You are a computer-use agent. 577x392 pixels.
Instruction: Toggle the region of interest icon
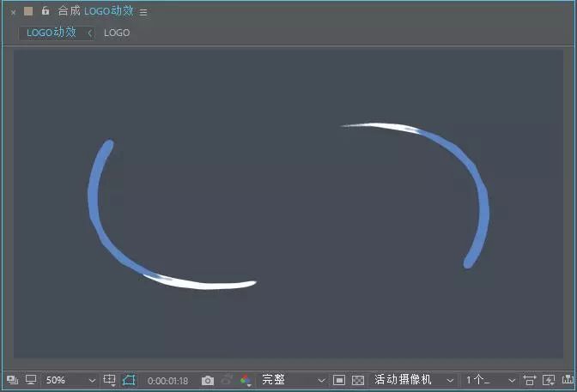pos(339,380)
